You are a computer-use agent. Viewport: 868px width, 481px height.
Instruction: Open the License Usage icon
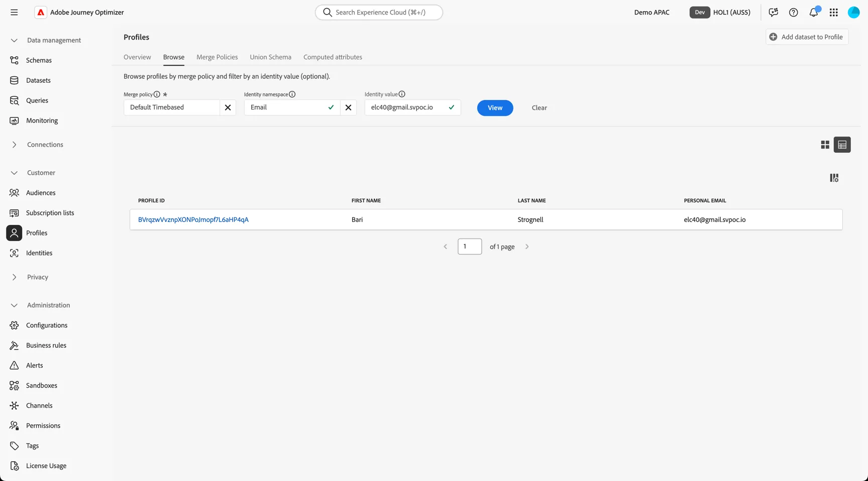coord(14,466)
